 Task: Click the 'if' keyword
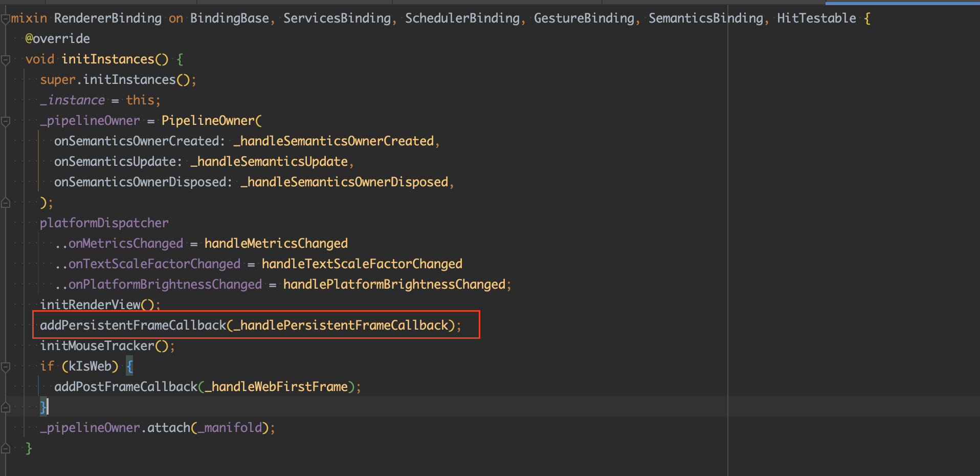(47, 366)
